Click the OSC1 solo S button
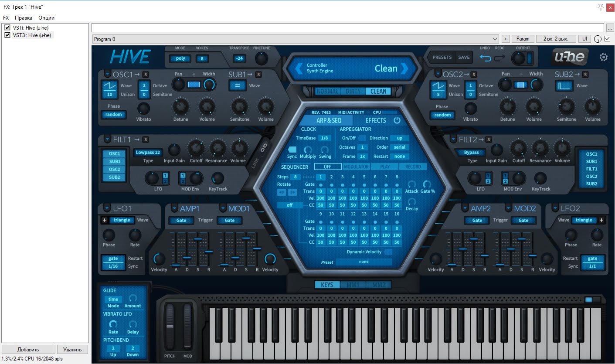615x364 pixels. click(x=145, y=74)
